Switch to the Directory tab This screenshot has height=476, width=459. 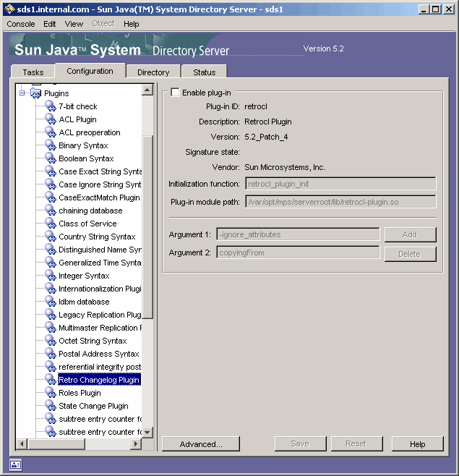tap(153, 72)
